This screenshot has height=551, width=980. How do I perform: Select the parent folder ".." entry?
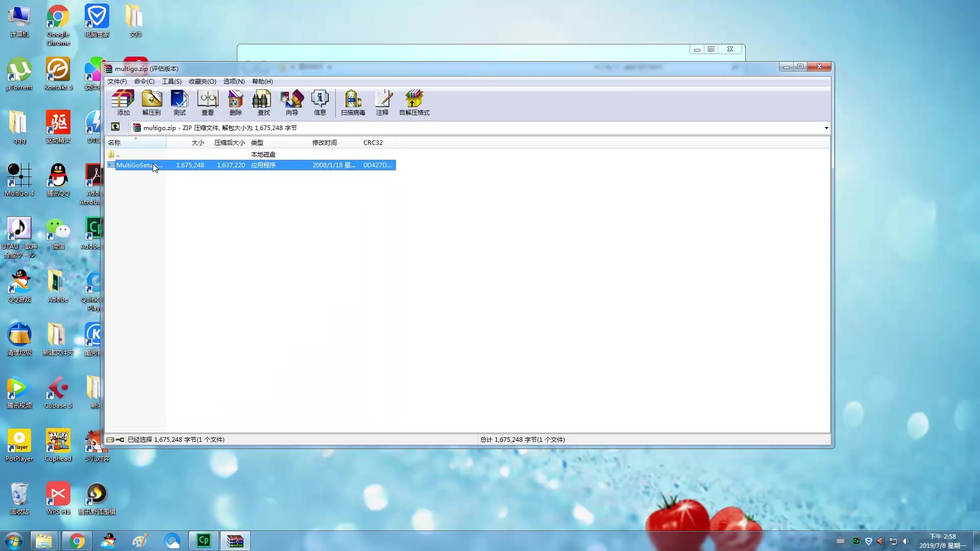[117, 154]
